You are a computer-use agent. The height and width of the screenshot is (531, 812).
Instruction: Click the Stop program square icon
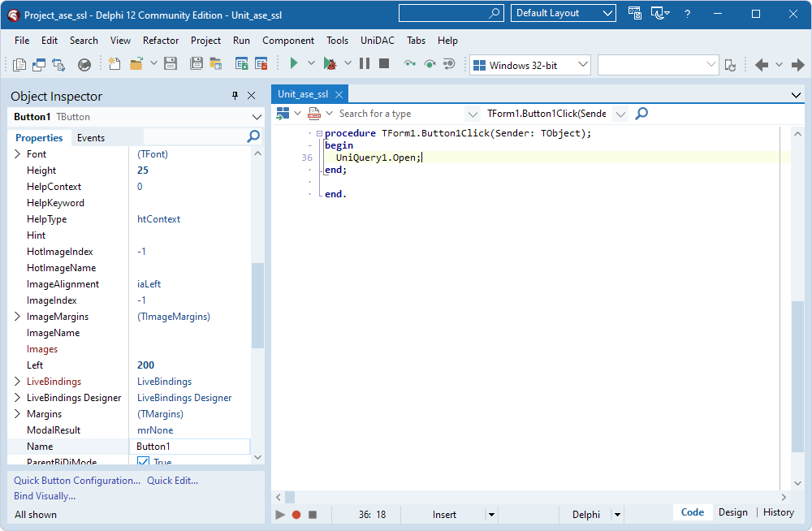pos(384,64)
